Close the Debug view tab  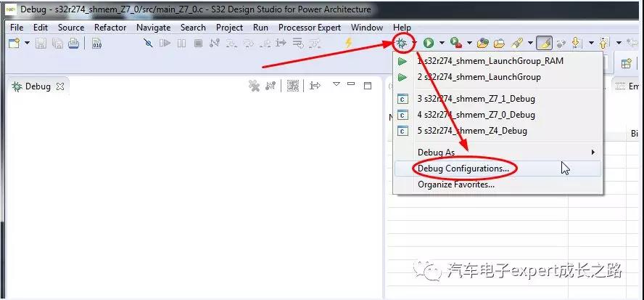(x=60, y=86)
